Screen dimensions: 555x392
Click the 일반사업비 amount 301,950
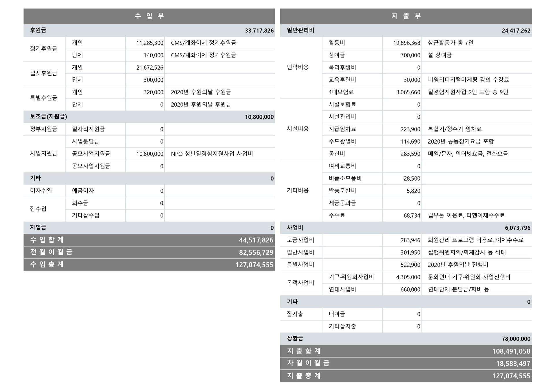[410, 252]
